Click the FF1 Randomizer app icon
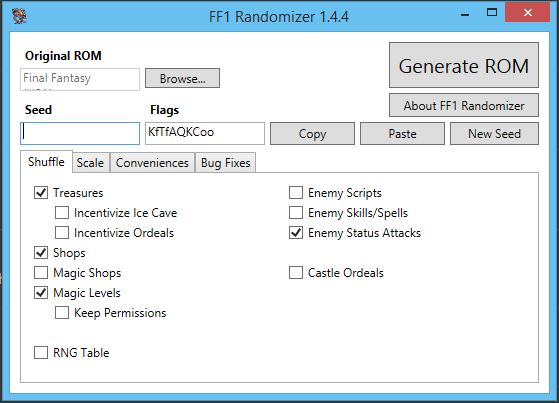The width and height of the screenshot is (559, 403). [x=19, y=16]
